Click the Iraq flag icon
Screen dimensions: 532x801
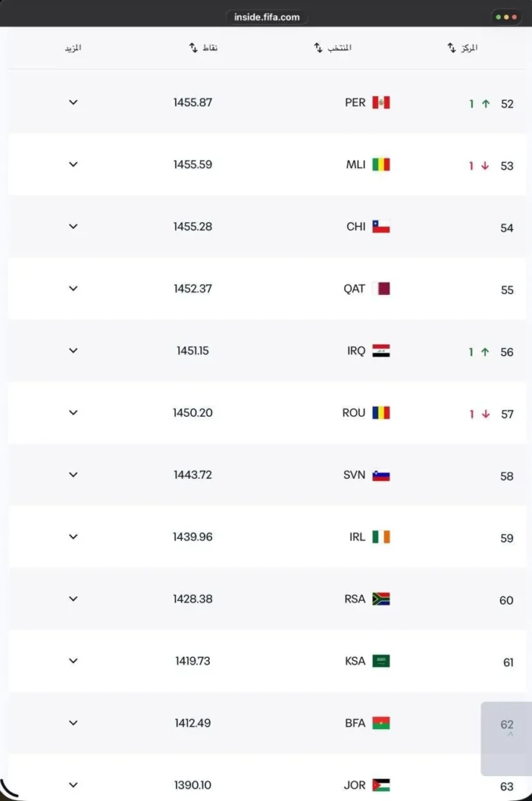coord(381,350)
